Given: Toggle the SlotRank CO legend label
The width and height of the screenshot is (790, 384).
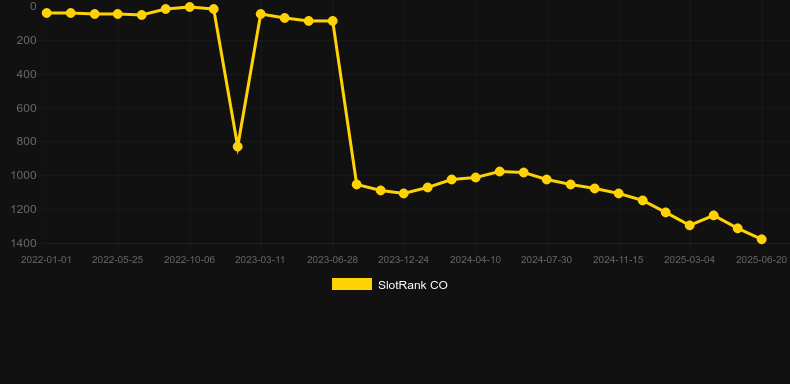Looking at the screenshot, I should [x=413, y=285].
